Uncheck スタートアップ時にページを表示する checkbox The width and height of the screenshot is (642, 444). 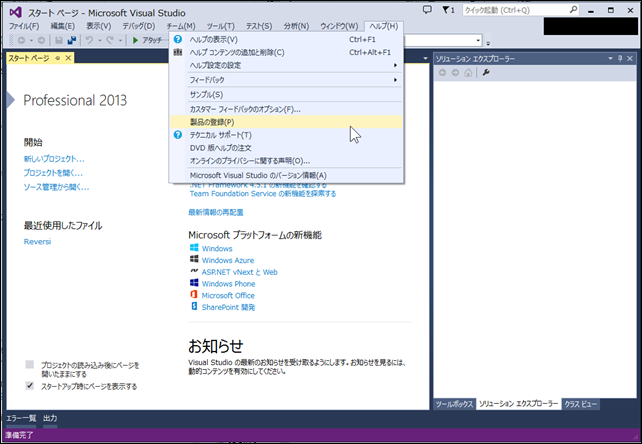[30, 385]
